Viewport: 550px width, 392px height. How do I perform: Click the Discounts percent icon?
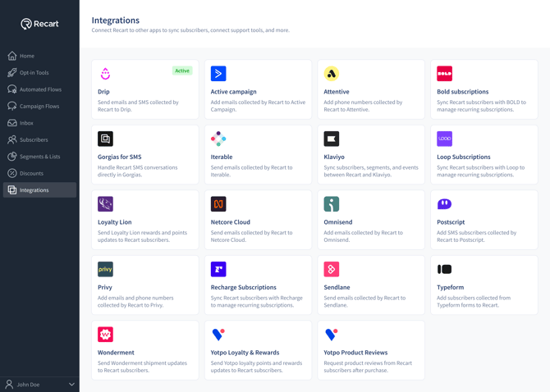(12, 173)
